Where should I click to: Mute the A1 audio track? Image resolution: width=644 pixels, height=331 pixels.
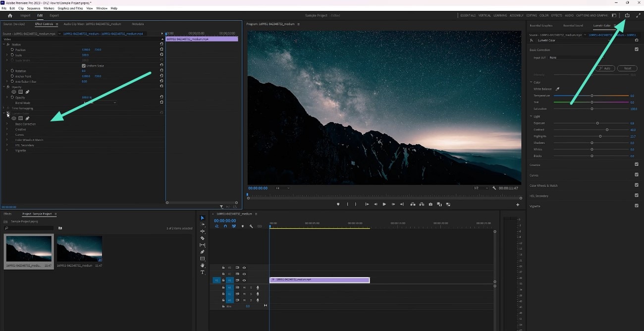tap(244, 287)
